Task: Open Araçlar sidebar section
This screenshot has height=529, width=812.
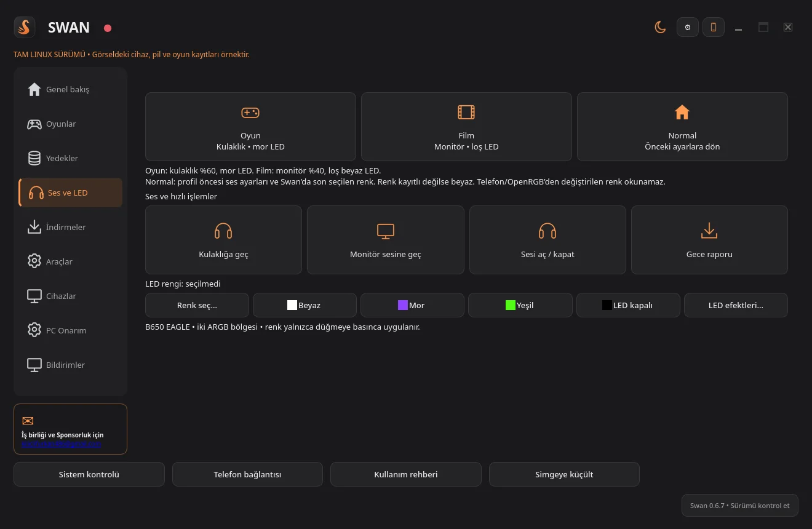Action: pos(70,261)
